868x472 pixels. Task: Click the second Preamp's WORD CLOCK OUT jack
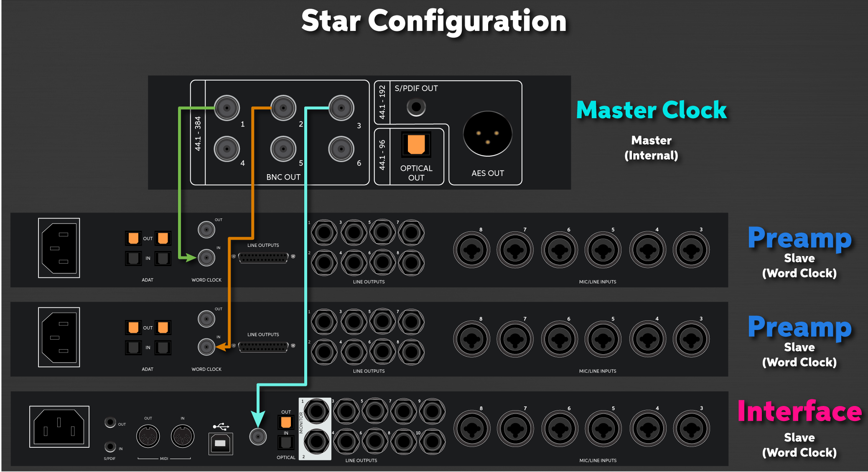pos(206,319)
